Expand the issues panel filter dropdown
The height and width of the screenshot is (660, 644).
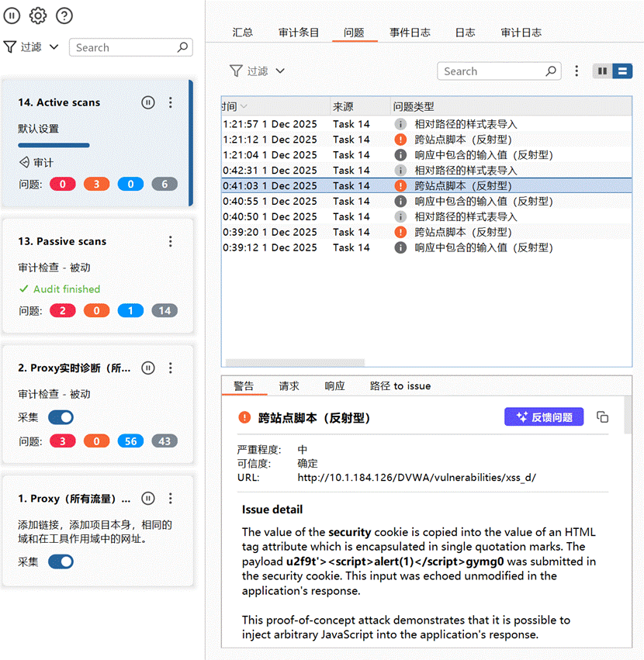[280, 71]
